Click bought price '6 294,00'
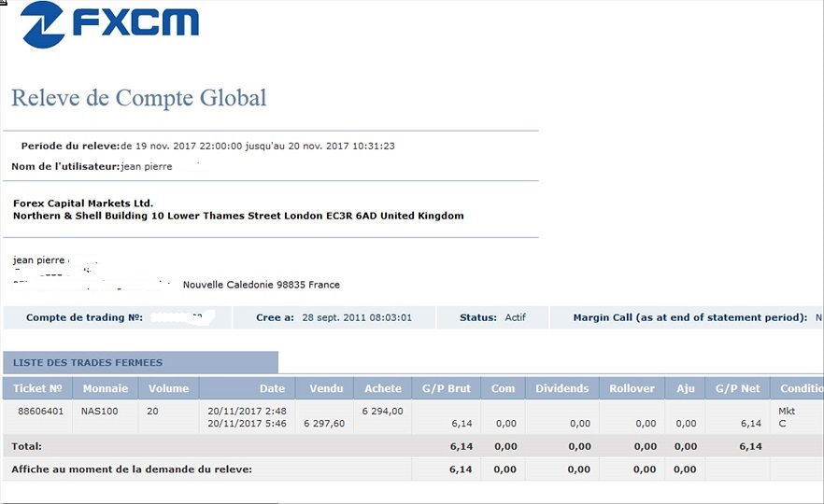Viewport: 824px width, 504px height. pyautogui.click(x=383, y=411)
